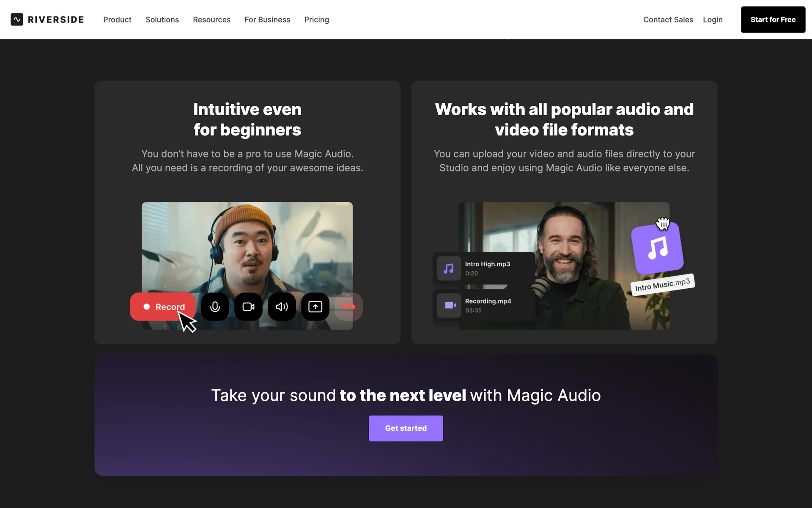Click the Start for Free button
Screen dimensions: 812x508
(x=773, y=19)
